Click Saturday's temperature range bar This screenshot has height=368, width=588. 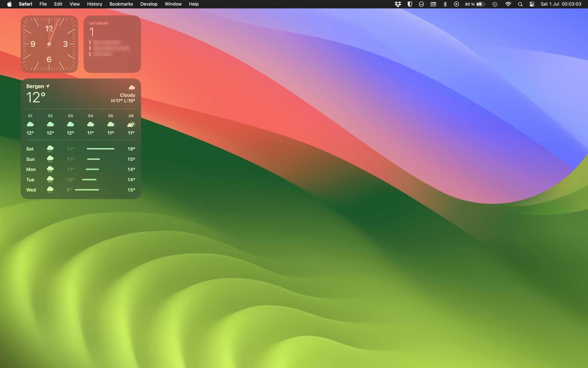101,149
